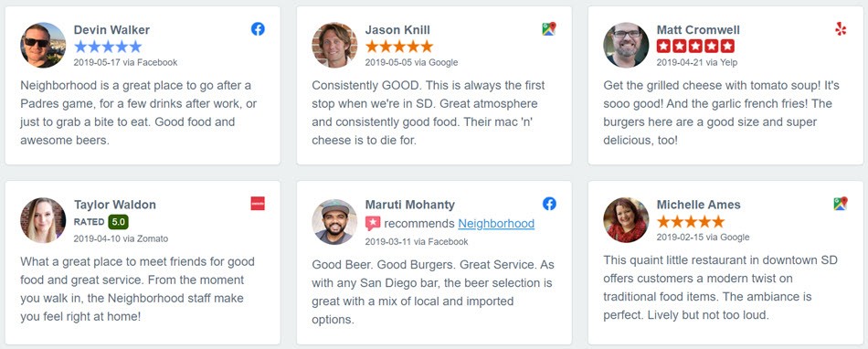This screenshot has width=868, height=349.
Task: Open the Neighborhood link in Maruti's review
Action: click(496, 224)
